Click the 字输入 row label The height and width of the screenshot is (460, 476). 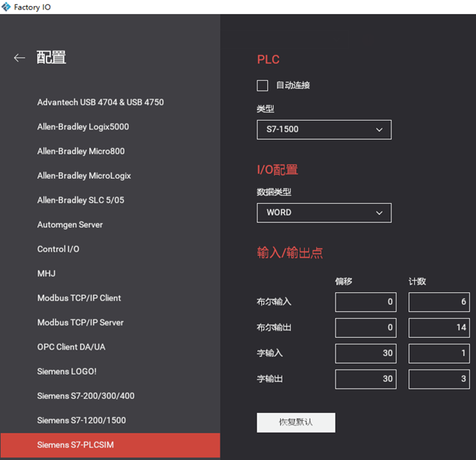(269, 353)
